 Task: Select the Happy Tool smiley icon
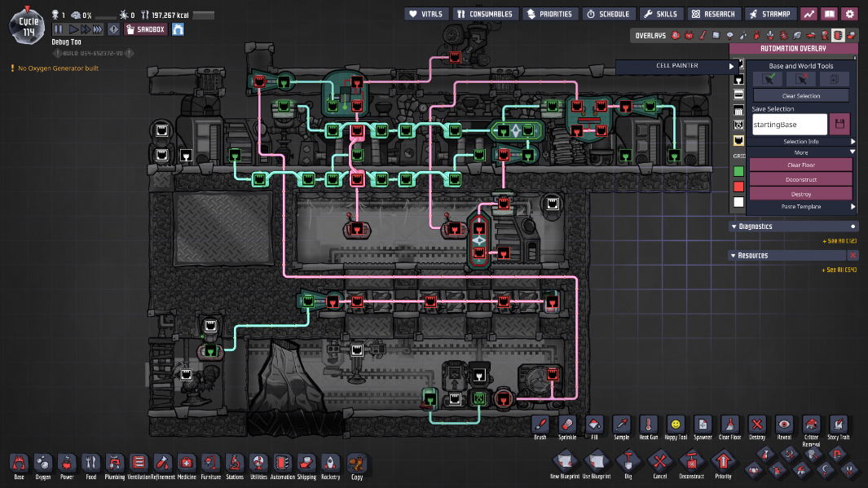(x=676, y=425)
